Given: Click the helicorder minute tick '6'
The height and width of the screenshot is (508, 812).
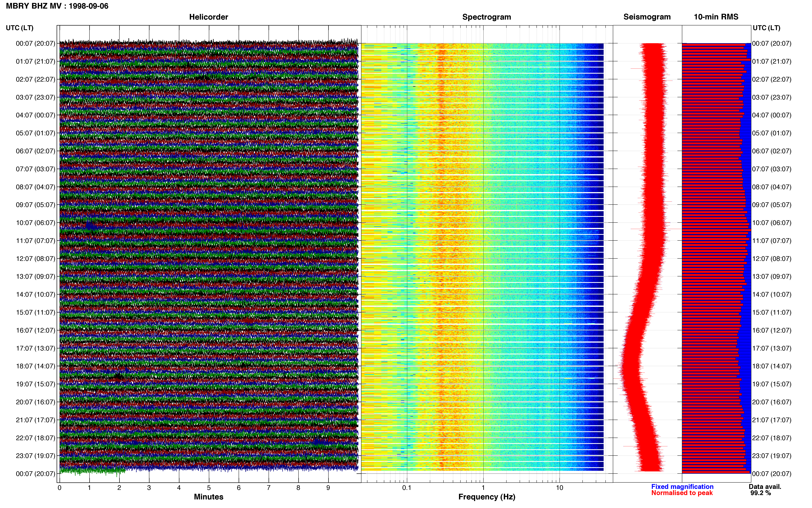Looking at the screenshot, I should [x=239, y=488].
